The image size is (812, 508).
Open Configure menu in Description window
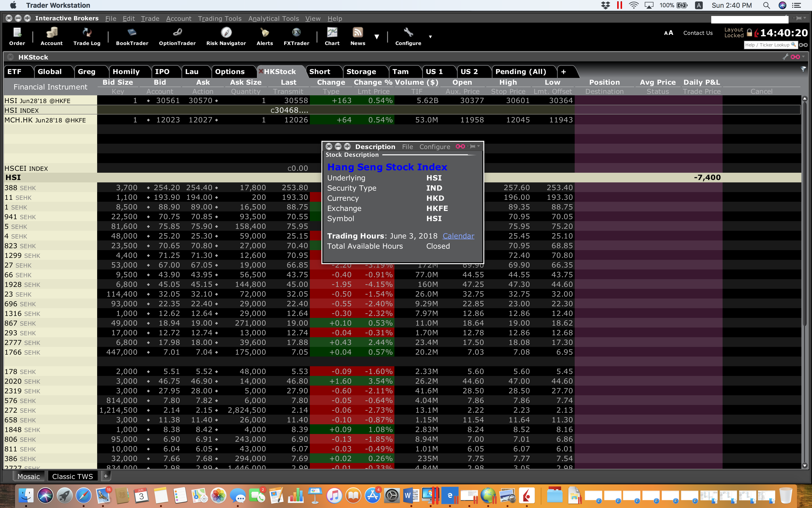pos(435,147)
